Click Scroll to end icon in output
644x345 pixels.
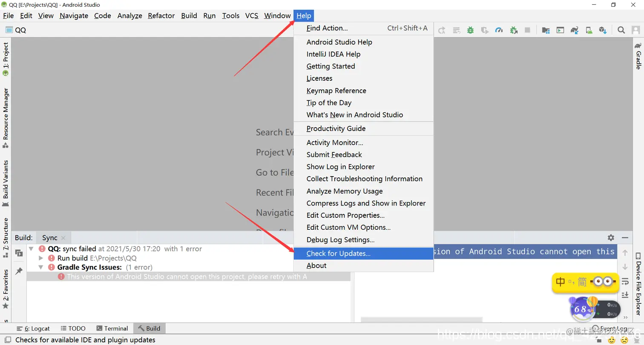[x=625, y=295]
